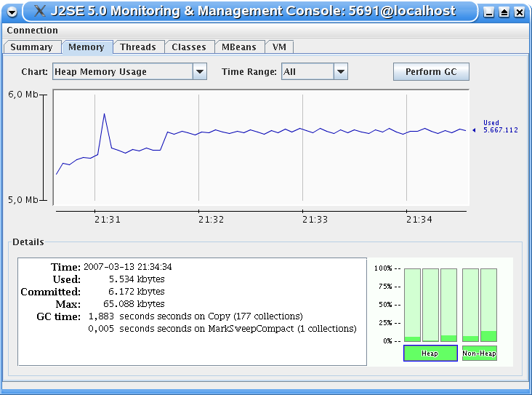This screenshot has width=532, height=395.
Task: Click the peak spike on the heap chart
Action: (104, 114)
